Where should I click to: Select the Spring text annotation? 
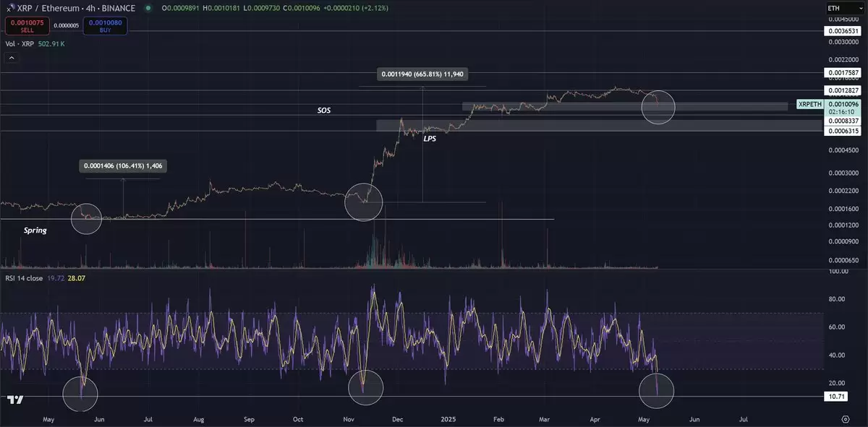click(35, 230)
